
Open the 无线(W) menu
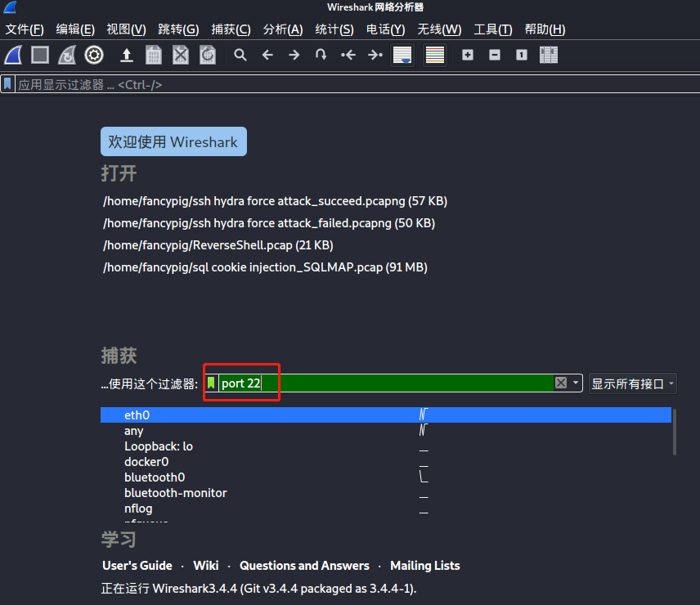(x=439, y=29)
